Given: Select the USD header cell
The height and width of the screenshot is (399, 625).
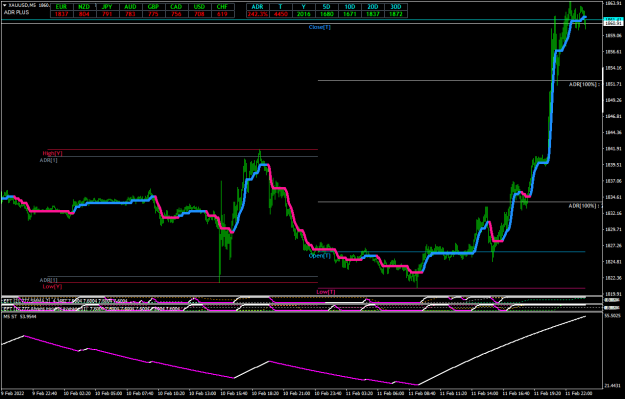Looking at the screenshot, I should tap(199, 7).
